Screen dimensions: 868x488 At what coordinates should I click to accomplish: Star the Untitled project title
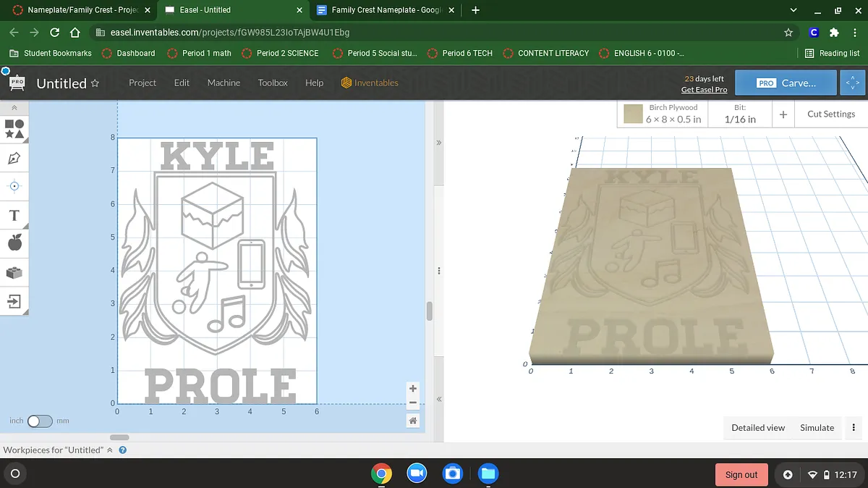(95, 83)
